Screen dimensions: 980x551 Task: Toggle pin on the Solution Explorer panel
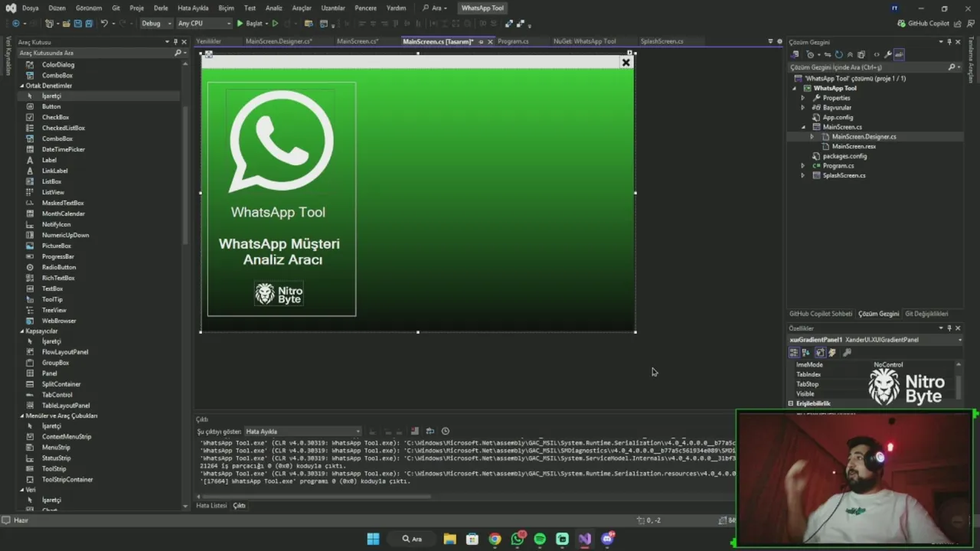[949, 42]
